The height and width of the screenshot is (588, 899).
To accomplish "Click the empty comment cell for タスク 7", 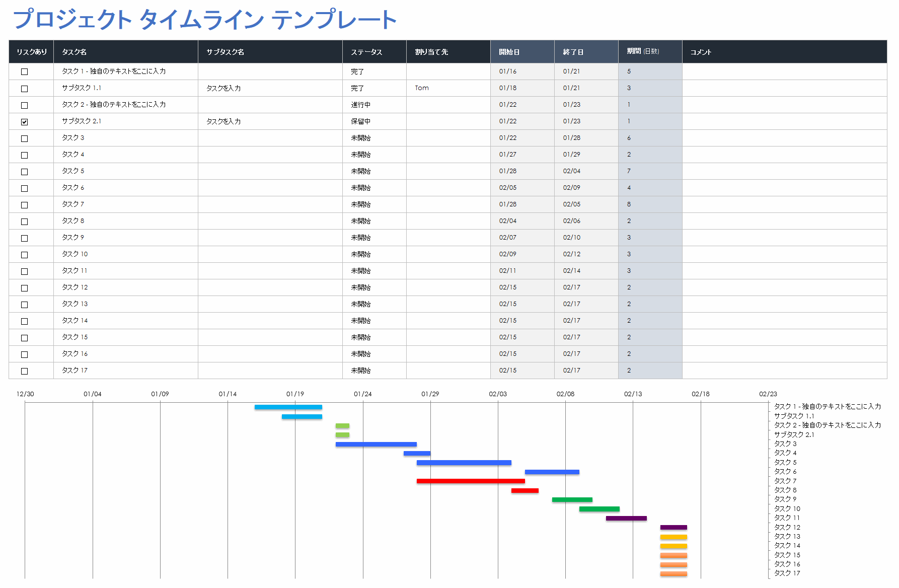I will 785,204.
